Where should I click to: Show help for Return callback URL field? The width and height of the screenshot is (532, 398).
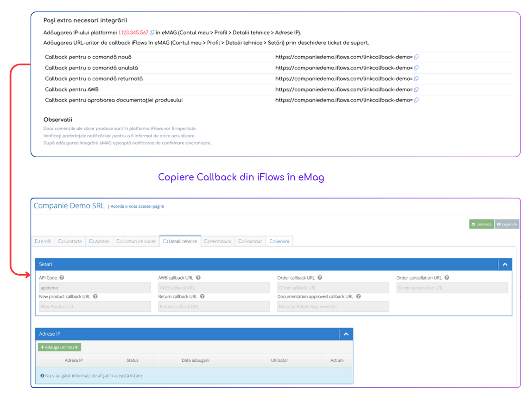[x=202, y=296]
